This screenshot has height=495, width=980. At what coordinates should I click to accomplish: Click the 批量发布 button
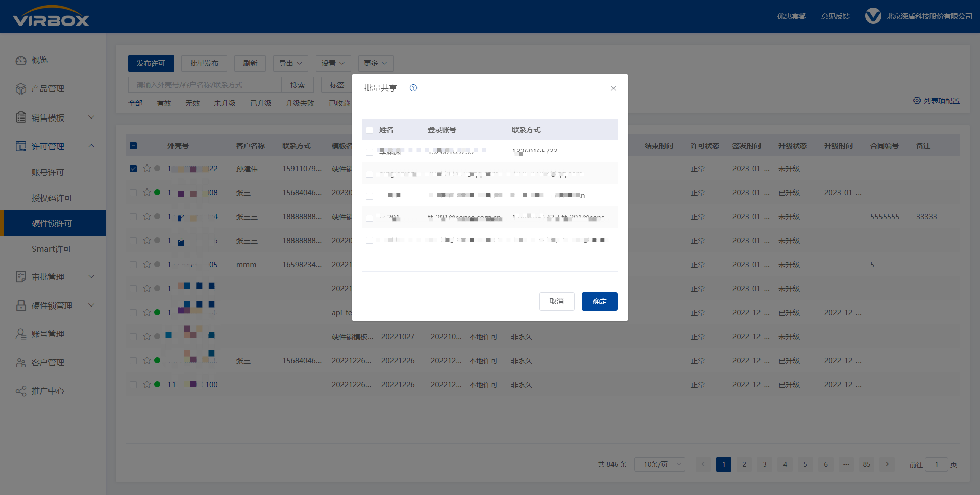(x=204, y=63)
